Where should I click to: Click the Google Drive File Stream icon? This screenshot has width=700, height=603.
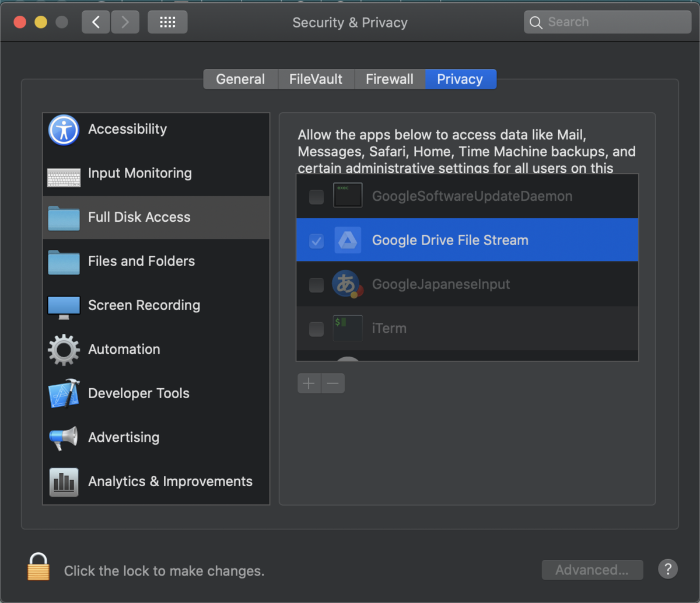pyautogui.click(x=348, y=240)
